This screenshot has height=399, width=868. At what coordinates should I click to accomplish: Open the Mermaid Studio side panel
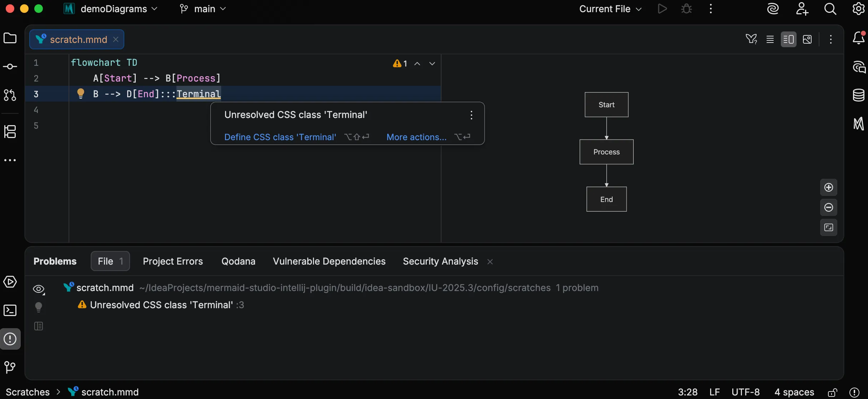[858, 124]
